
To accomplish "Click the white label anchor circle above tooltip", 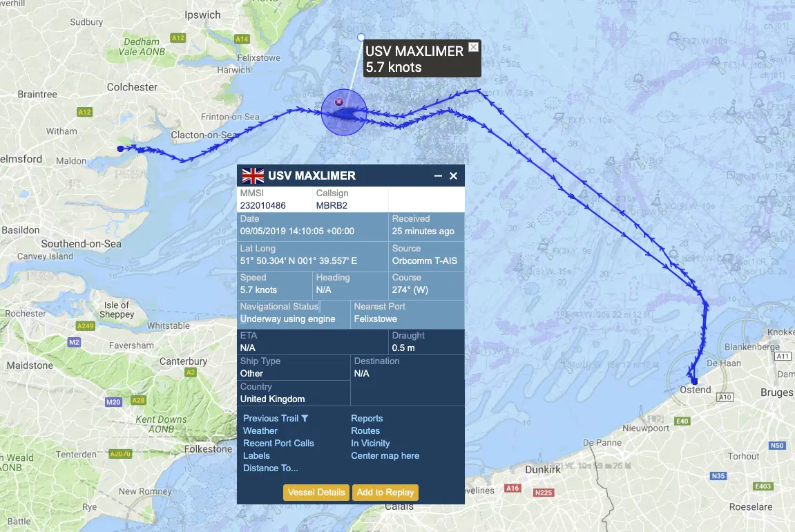I will point(361,37).
